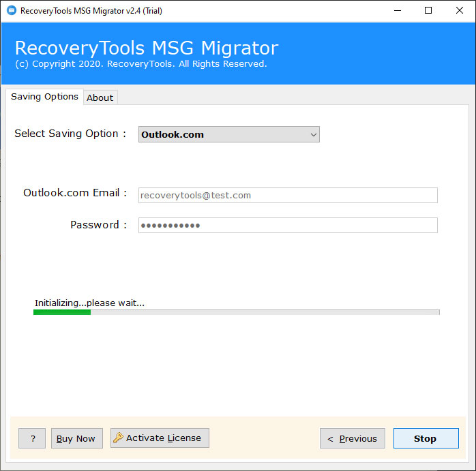
Task: Click the question mark help button
Action: (x=32, y=438)
